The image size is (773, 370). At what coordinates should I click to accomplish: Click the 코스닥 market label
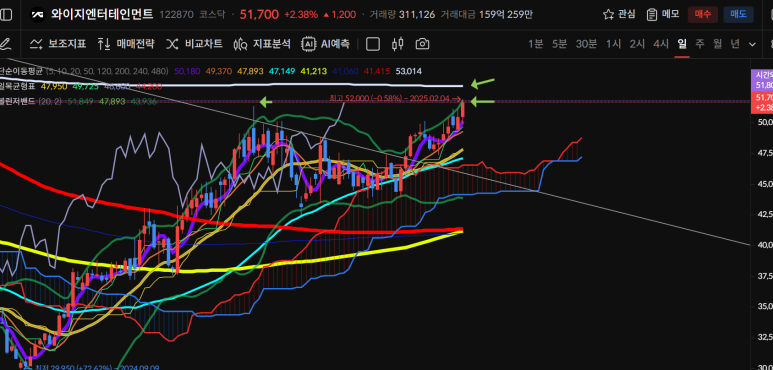pos(212,15)
